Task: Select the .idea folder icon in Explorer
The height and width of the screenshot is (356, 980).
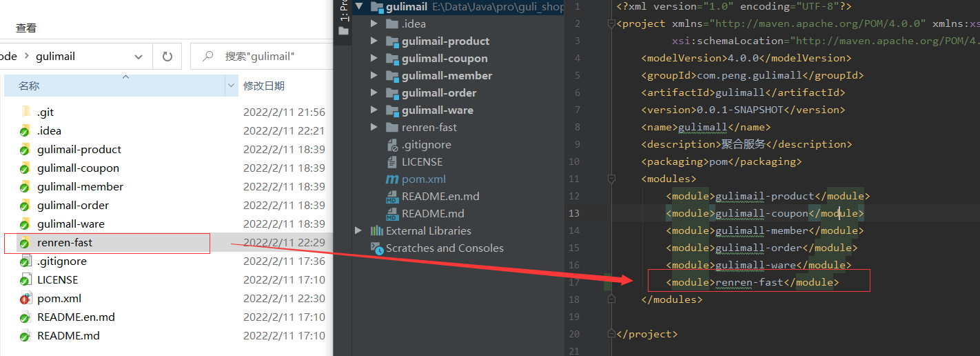Action: (x=25, y=130)
